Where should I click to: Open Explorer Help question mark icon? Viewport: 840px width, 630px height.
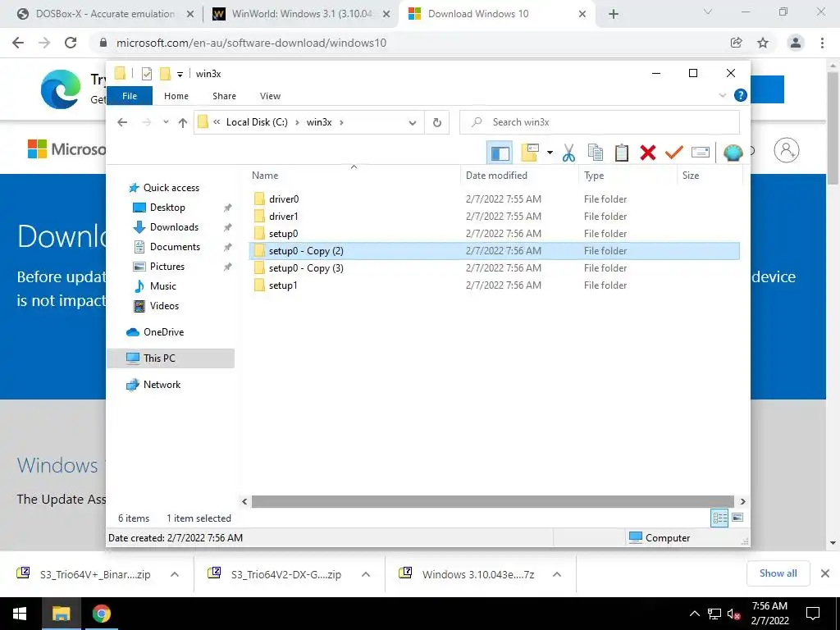[x=741, y=95]
